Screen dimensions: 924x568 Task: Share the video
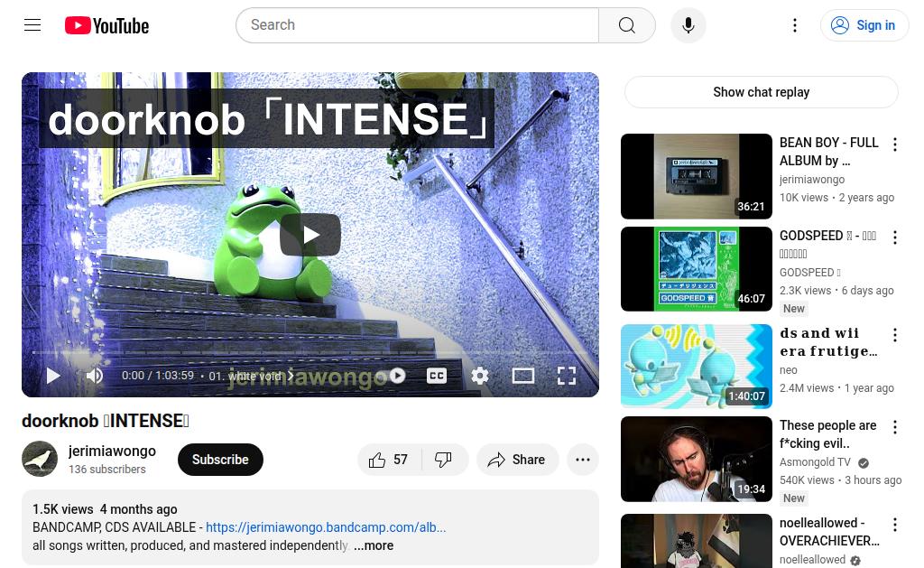(x=517, y=460)
